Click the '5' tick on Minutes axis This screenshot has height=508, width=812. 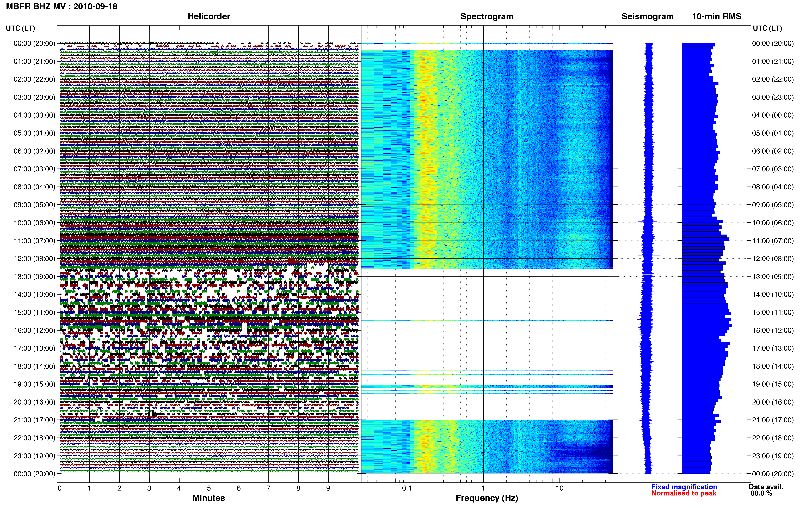[x=209, y=488]
